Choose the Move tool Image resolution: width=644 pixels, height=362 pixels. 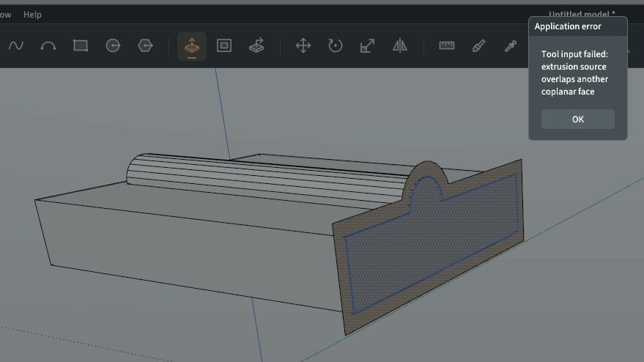click(x=303, y=45)
